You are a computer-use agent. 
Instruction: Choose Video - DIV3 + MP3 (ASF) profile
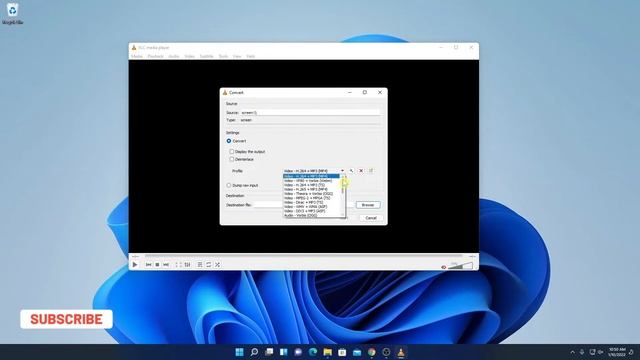coord(311,211)
